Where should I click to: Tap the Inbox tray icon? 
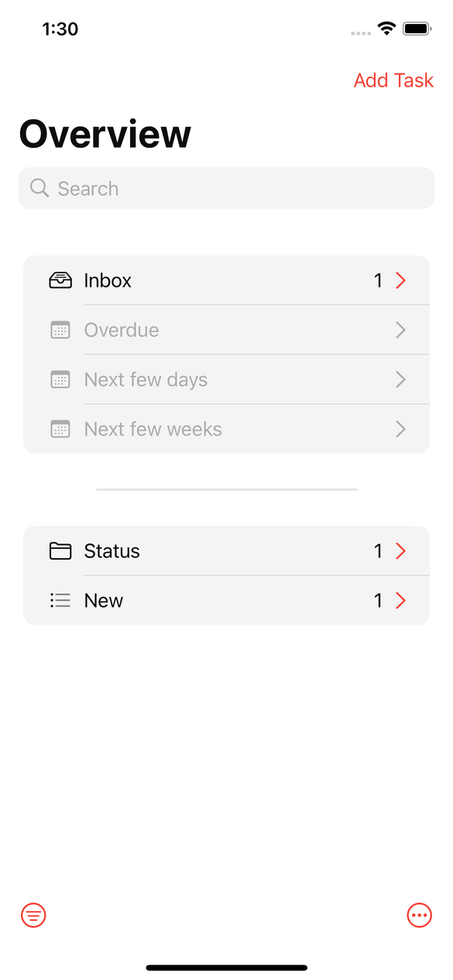point(60,280)
